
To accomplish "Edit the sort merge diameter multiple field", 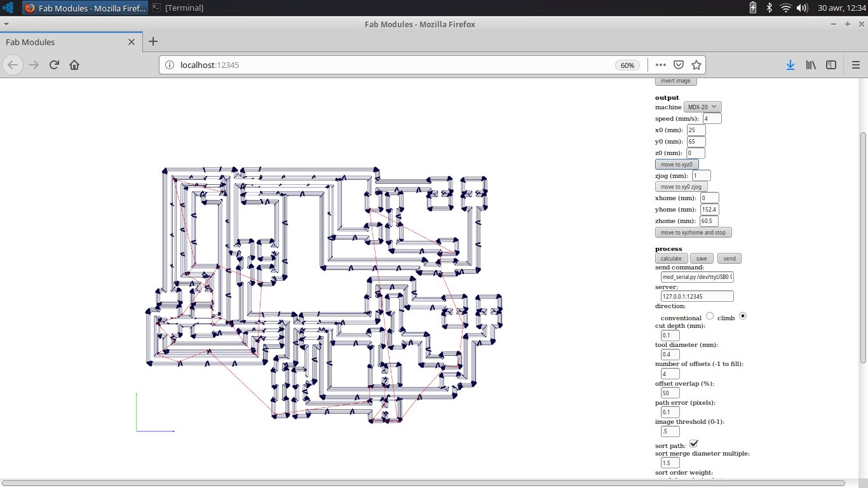I will point(670,463).
